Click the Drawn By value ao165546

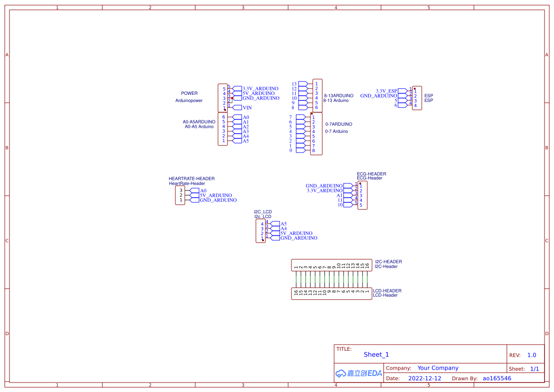pyautogui.click(x=497, y=378)
